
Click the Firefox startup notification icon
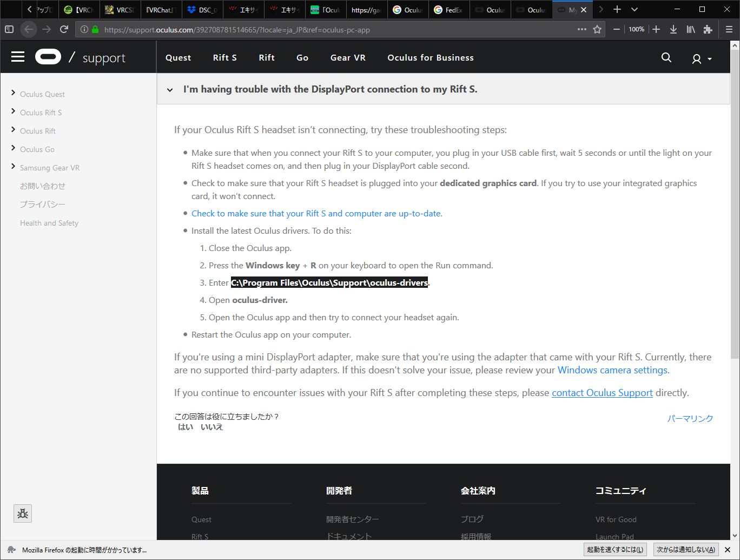pos(11,549)
